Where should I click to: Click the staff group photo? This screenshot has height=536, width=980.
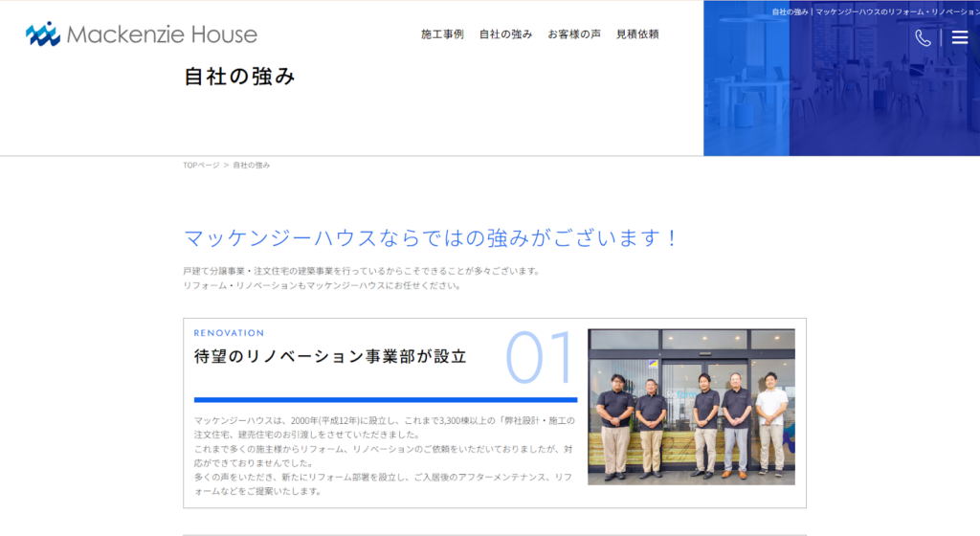tap(691, 407)
